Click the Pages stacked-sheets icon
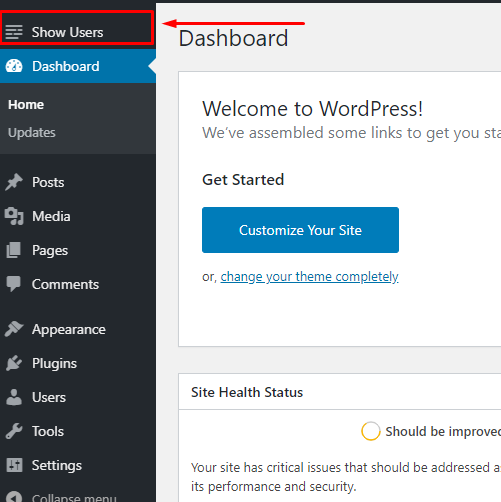 (14, 250)
